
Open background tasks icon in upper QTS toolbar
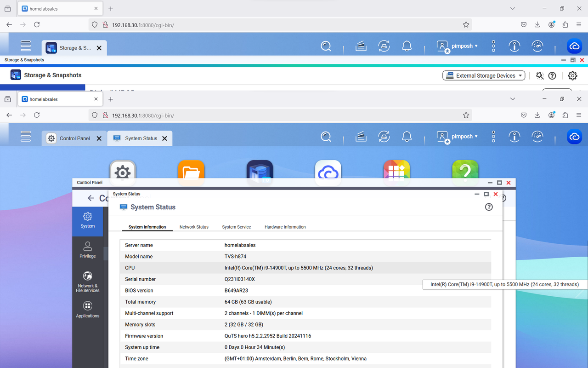click(361, 46)
